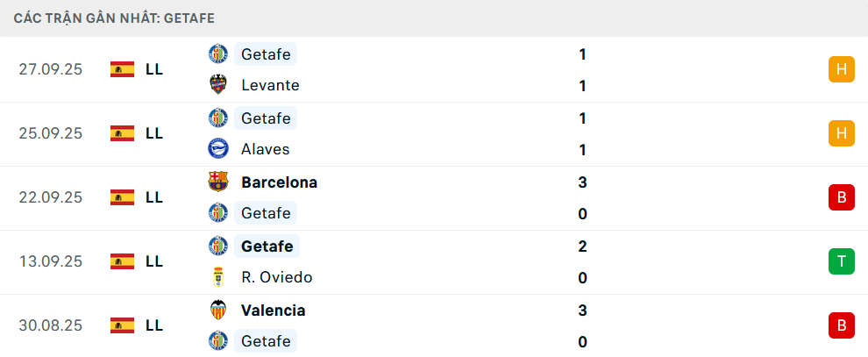The width and height of the screenshot is (868, 357).
Task: Click the Alaves club crest icon
Action: pyautogui.click(x=217, y=149)
